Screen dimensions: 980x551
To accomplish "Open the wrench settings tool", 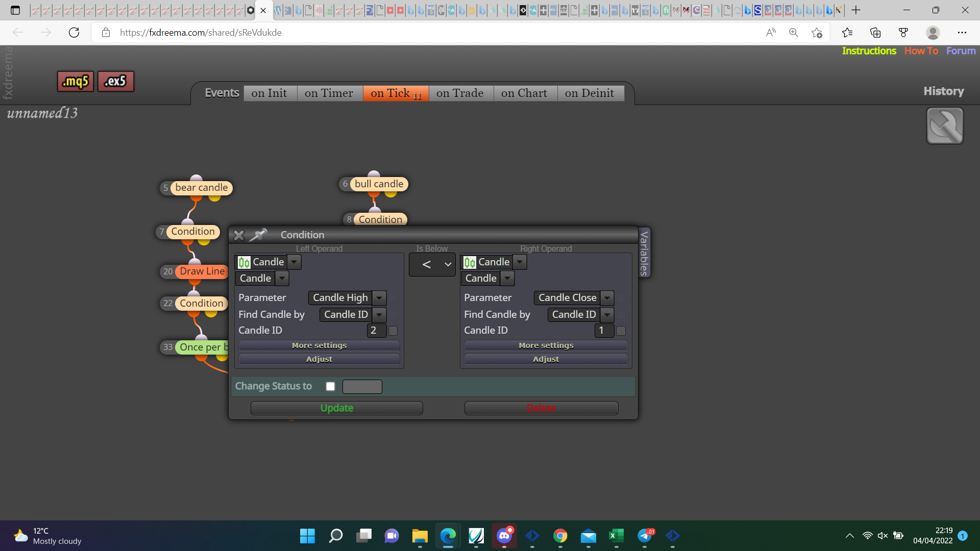I will [x=945, y=126].
